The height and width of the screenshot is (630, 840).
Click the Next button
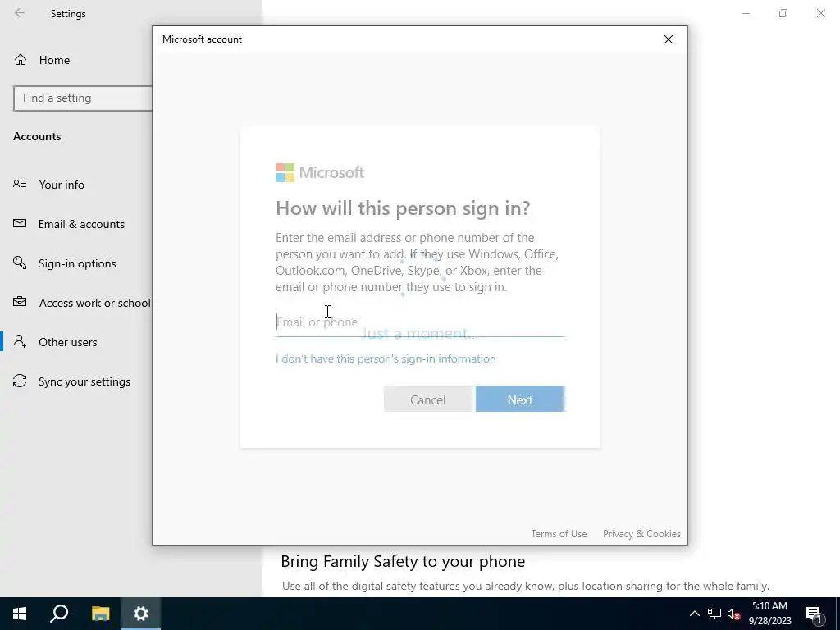click(x=520, y=399)
